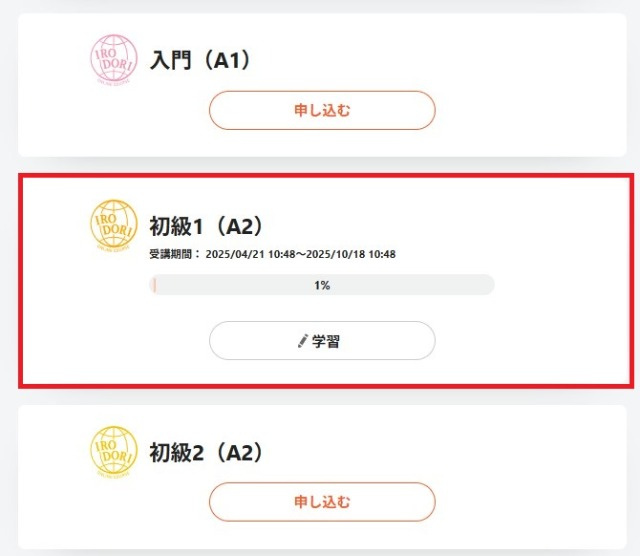Click the unfilled right end of the progress bar

(x=469, y=285)
